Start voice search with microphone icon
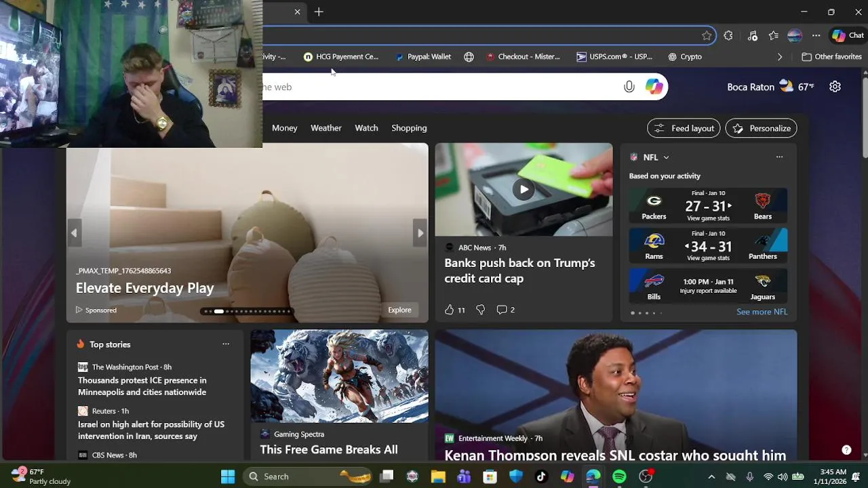The width and height of the screenshot is (868, 488). 629,87
